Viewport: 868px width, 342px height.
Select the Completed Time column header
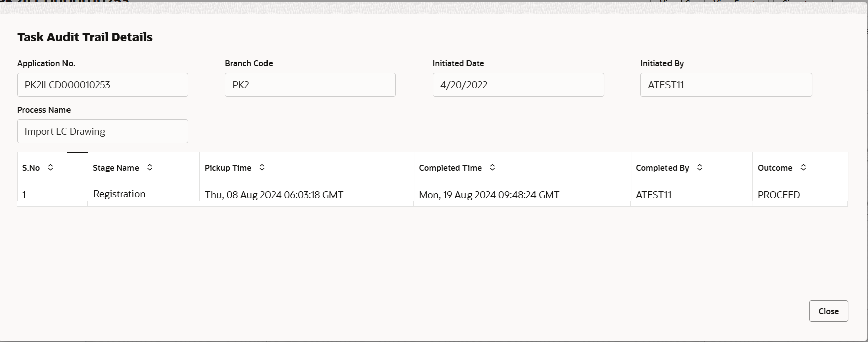click(x=522, y=168)
